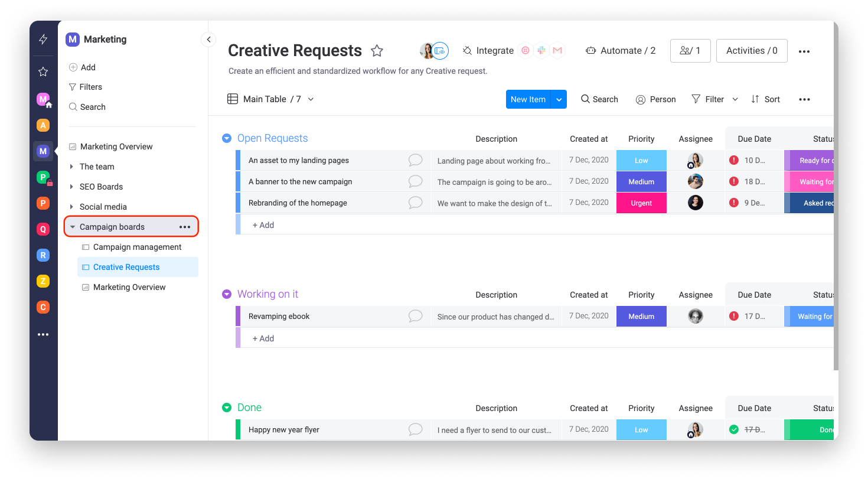Collapse the sidebar with the arrow button
This screenshot has width=868, height=479.
point(208,40)
